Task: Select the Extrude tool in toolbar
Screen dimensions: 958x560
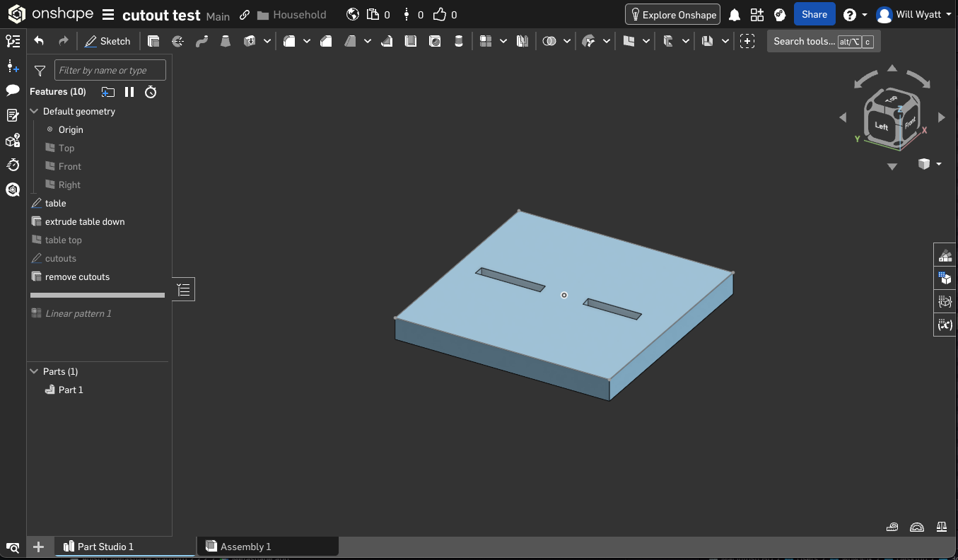Action: coord(153,42)
